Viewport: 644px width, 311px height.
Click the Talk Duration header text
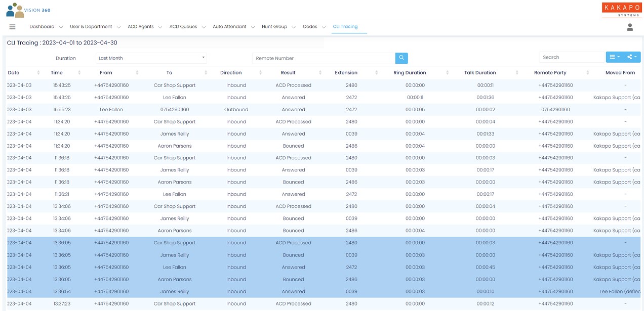(480, 73)
